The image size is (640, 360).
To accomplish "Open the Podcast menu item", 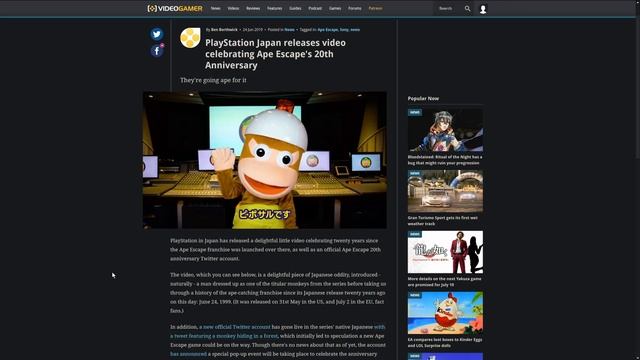I will tap(315, 8).
